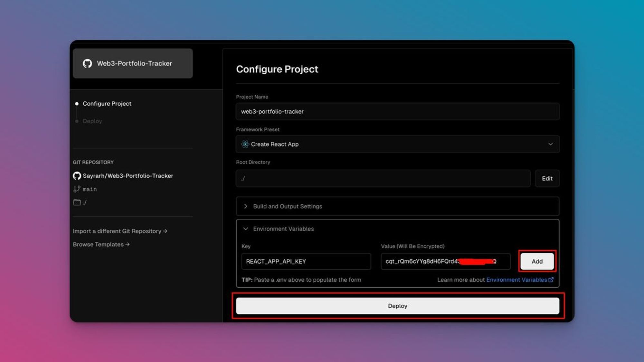The height and width of the screenshot is (362, 644).
Task: Click the git branch icon beside main
Action: [77, 189]
